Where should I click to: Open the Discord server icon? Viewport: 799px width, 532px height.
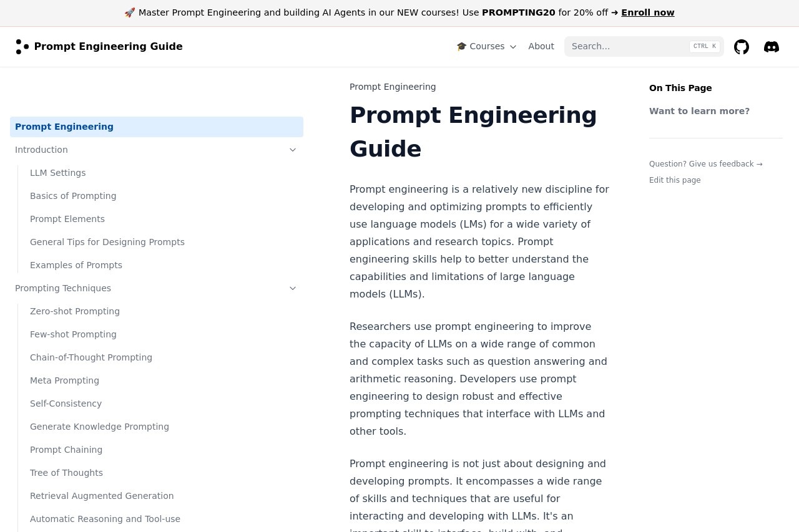[x=772, y=47]
